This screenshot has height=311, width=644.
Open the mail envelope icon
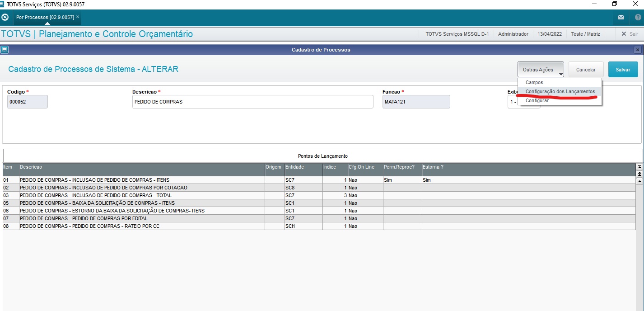(x=621, y=17)
